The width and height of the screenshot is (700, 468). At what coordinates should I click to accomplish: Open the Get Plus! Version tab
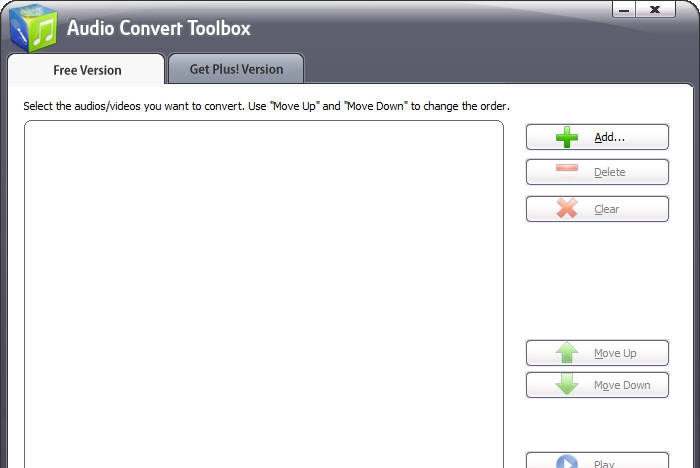(236, 69)
